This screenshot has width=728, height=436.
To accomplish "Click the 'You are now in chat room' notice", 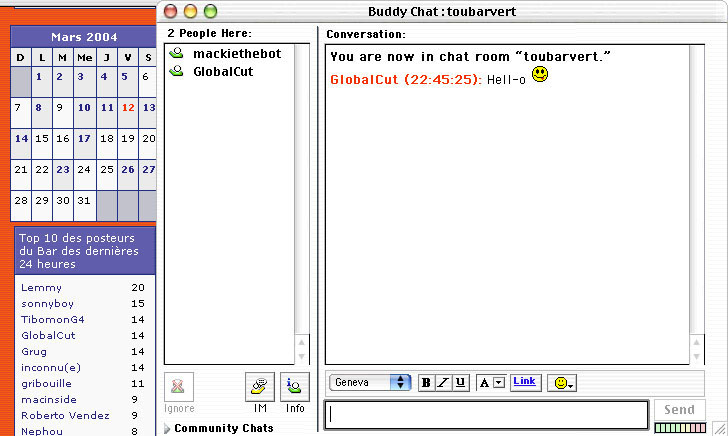I will coord(470,57).
